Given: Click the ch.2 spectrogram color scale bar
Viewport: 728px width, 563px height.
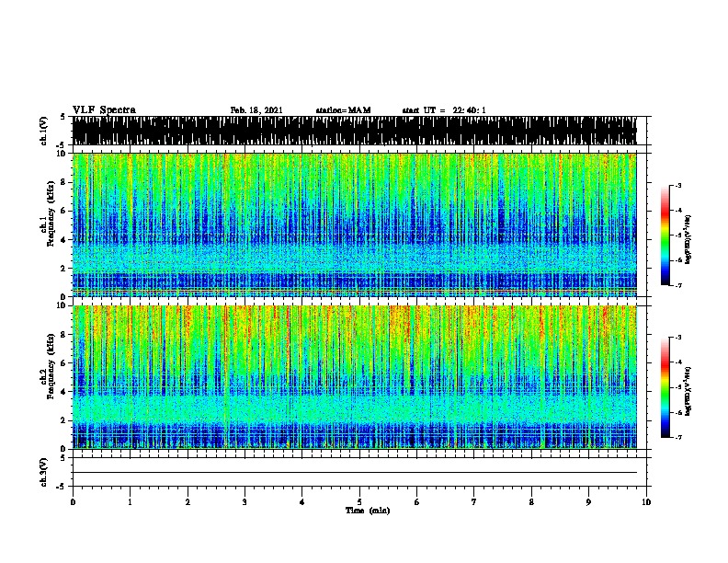Looking at the screenshot, I should pyautogui.click(x=665, y=387).
